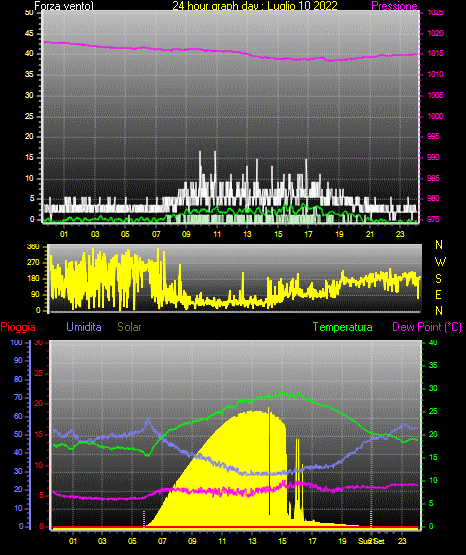Click the Umidita legend label
The width and height of the screenshot is (466, 555).
coord(84,327)
